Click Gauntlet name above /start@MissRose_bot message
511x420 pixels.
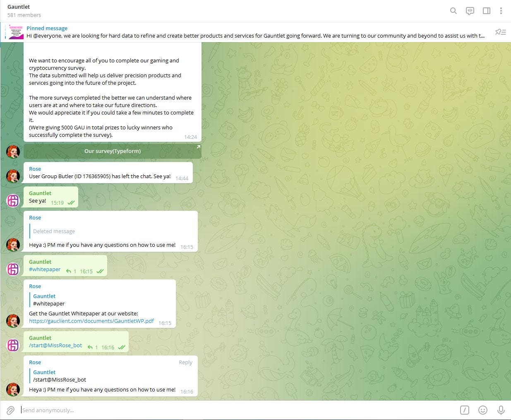point(40,338)
